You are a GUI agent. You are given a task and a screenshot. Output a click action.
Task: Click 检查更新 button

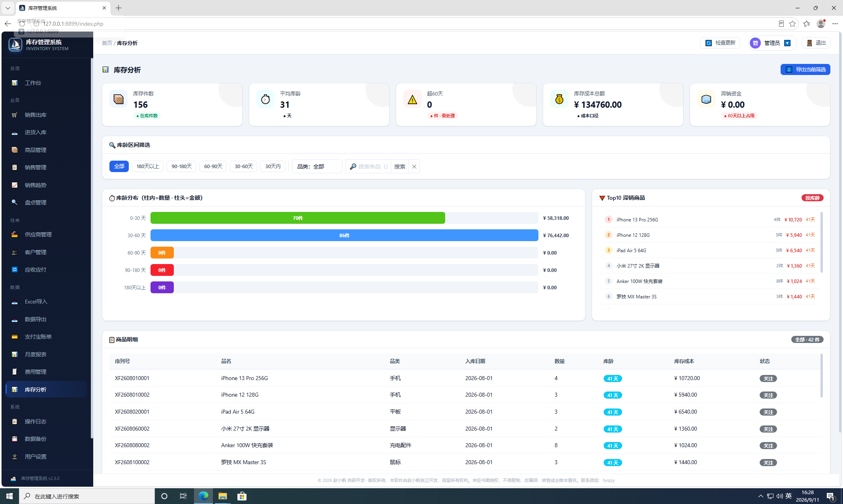(720, 43)
